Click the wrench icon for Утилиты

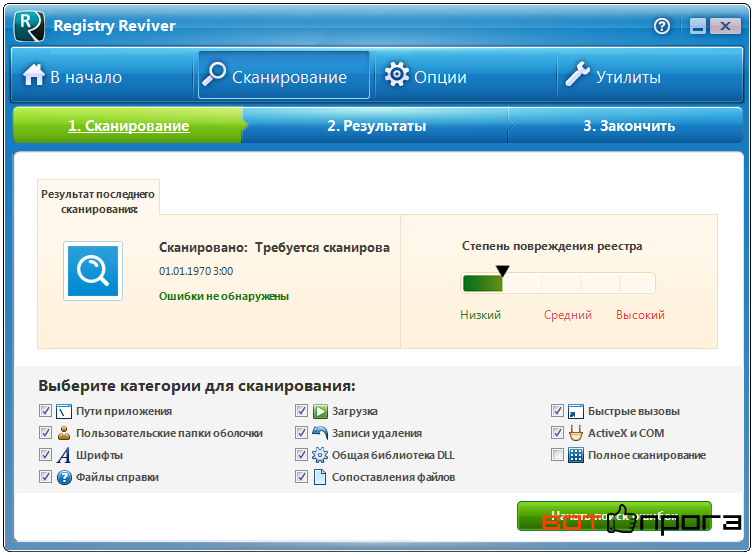coord(578,75)
